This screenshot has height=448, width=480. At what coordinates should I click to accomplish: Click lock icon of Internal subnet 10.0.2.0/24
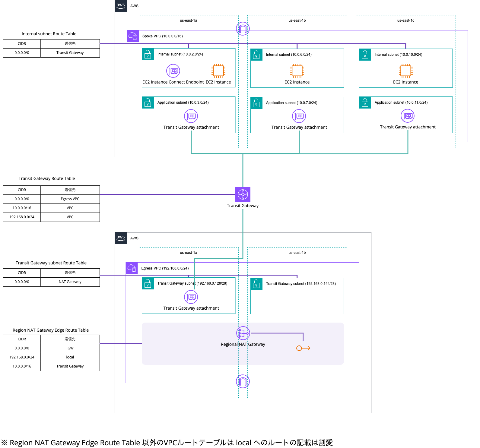148,54
